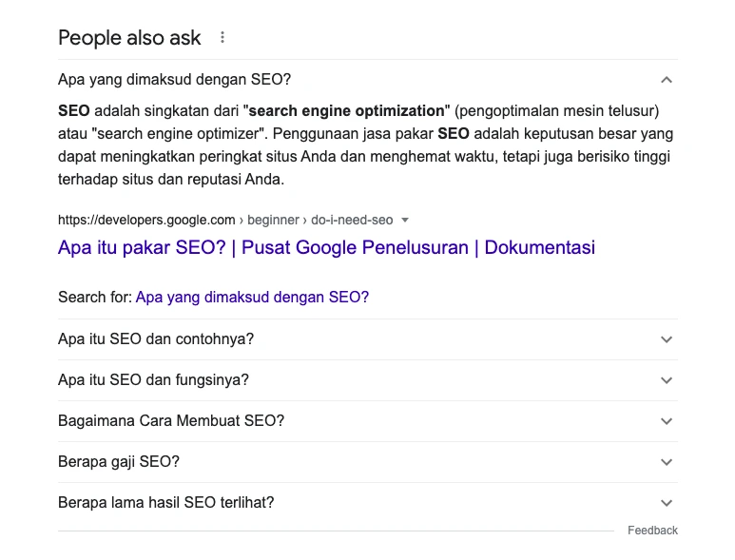The height and width of the screenshot is (560, 735).
Task: Collapse the 'Apa yang dimaksud dengan SEO?' chevron
Action: click(x=667, y=80)
